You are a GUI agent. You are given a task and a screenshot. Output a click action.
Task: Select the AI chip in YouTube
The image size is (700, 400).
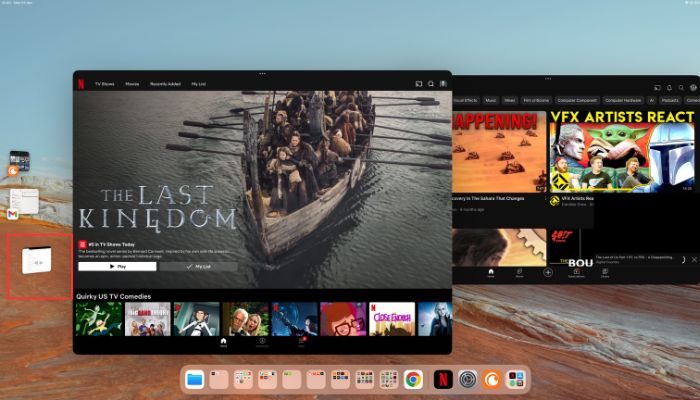652,100
